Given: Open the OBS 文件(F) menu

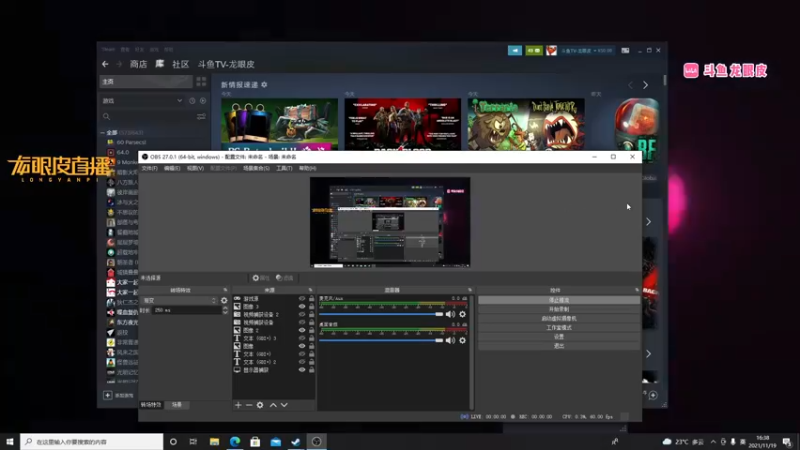Looking at the screenshot, I should 149,168.
